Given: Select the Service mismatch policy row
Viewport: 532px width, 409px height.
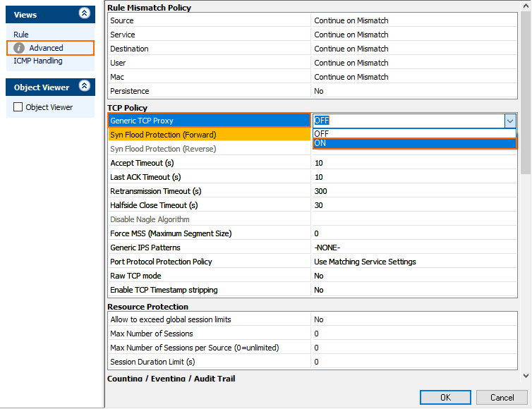Looking at the screenshot, I should [210, 35].
